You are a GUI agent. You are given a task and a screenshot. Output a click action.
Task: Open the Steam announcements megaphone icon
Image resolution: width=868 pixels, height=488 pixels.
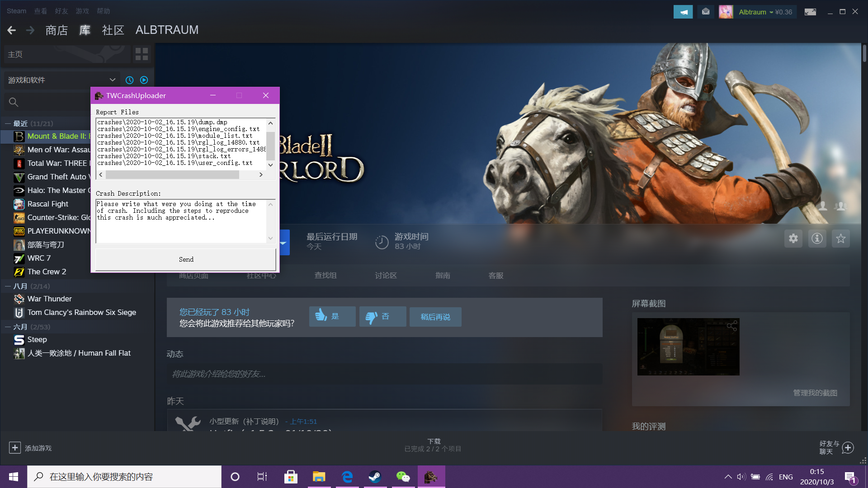point(683,12)
